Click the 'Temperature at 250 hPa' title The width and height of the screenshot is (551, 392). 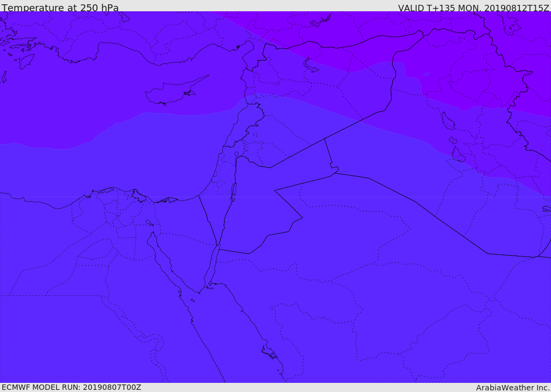60,8
